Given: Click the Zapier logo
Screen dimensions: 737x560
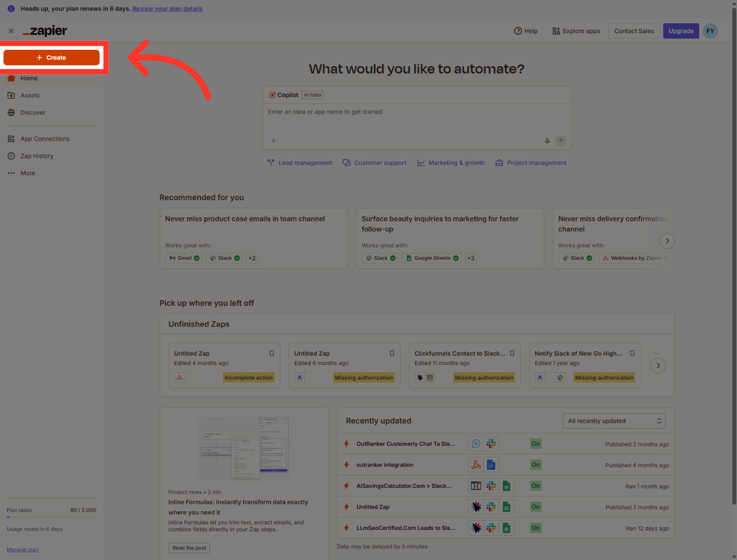Looking at the screenshot, I should click(x=45, y=31).
